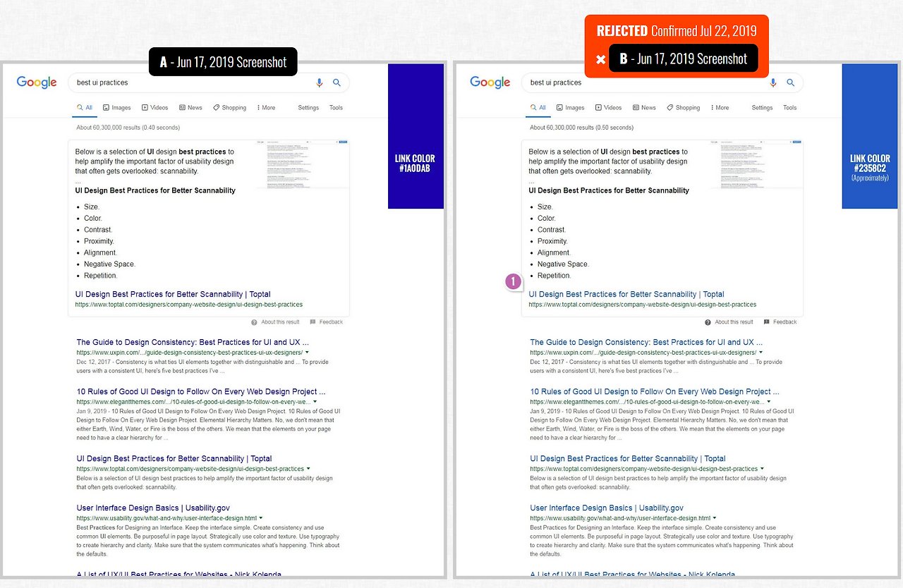
Task: Open Settings in screenshot B
Action: point(762,108)
